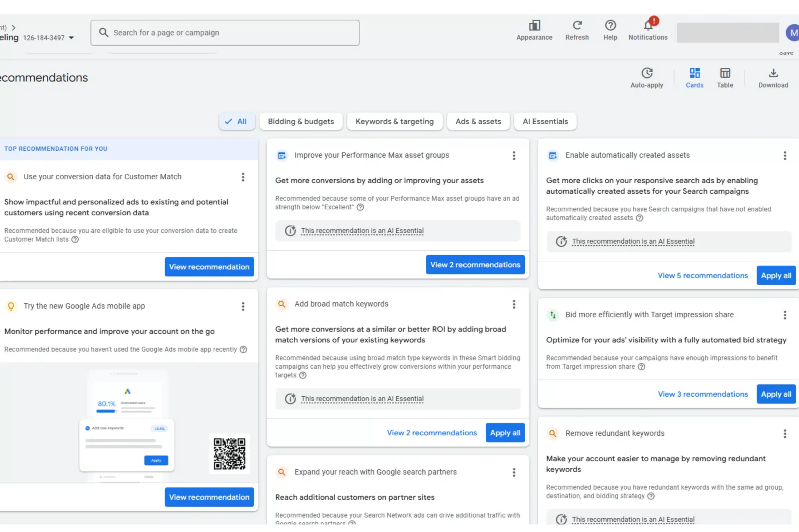The width and height of the screenshot is (799, 532).
Task: Click the mobile app preview illustration
Action: pos(127,426)
